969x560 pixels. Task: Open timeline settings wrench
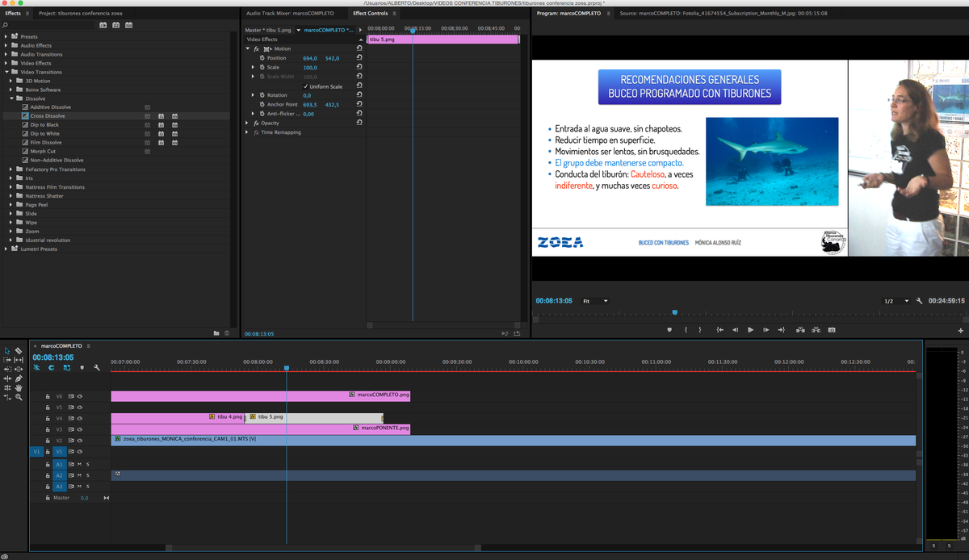coord(97,367)
